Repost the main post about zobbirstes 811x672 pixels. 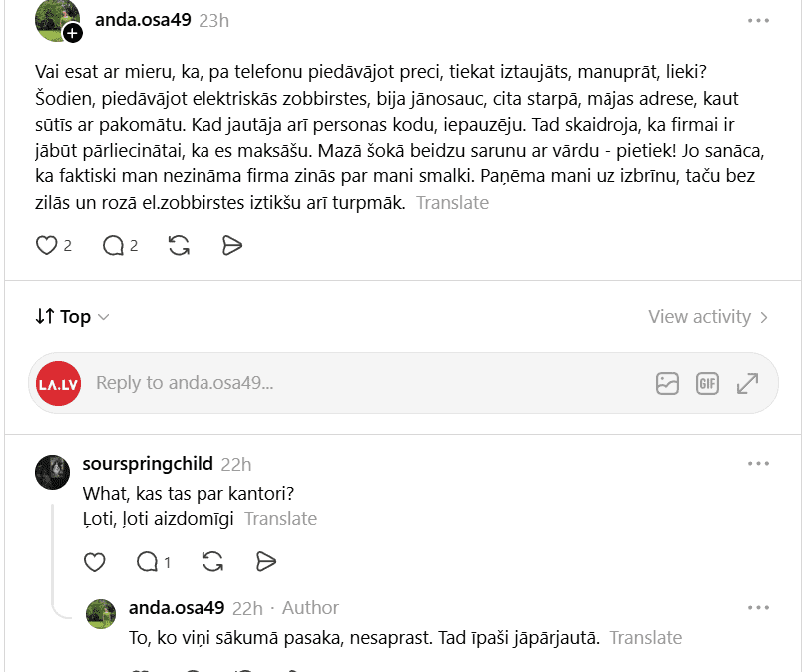click(179, 245)
